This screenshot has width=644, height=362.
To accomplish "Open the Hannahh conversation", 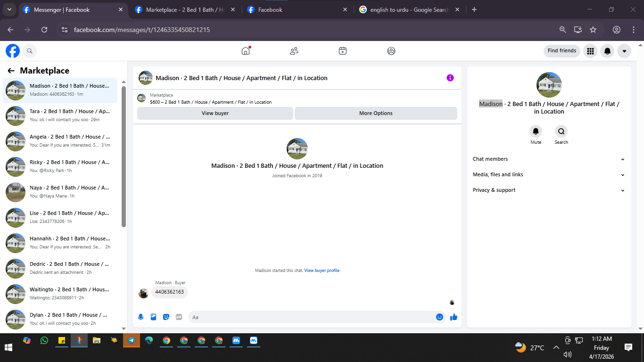I will 60,243.
